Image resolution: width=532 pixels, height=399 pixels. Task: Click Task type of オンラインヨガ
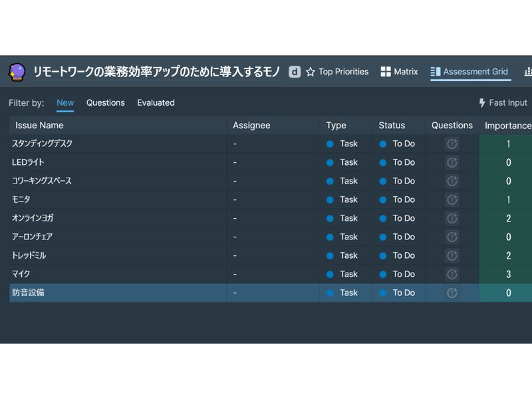tap(348, 218)
